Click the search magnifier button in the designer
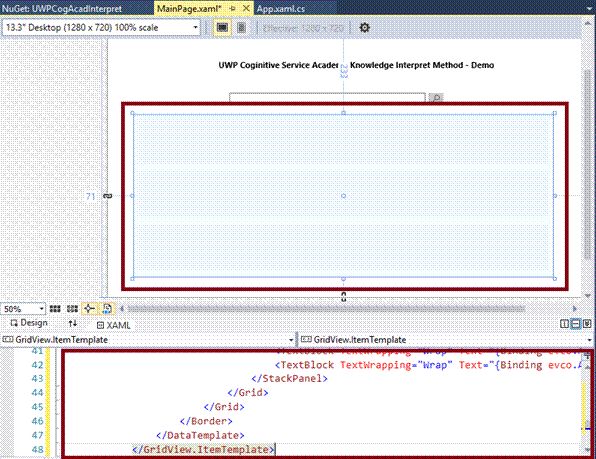The width and height of the screenshot is (596, 459). (436, 97)
